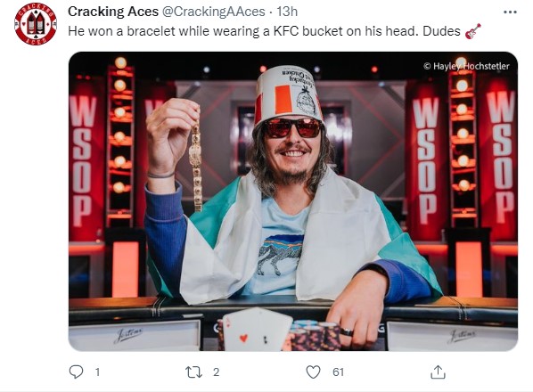Retweet using the retweet arrows icon
Viewport: 533px width, 392px height.
[193, 372]
